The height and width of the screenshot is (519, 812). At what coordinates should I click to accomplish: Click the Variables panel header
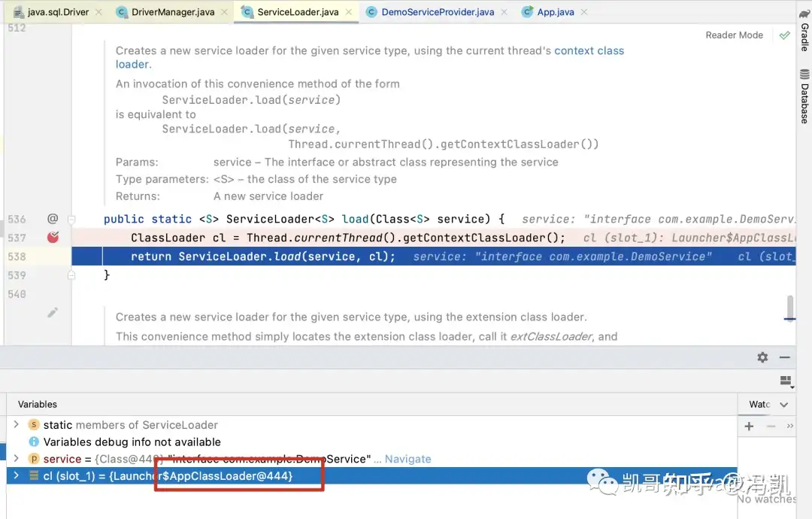38,405
